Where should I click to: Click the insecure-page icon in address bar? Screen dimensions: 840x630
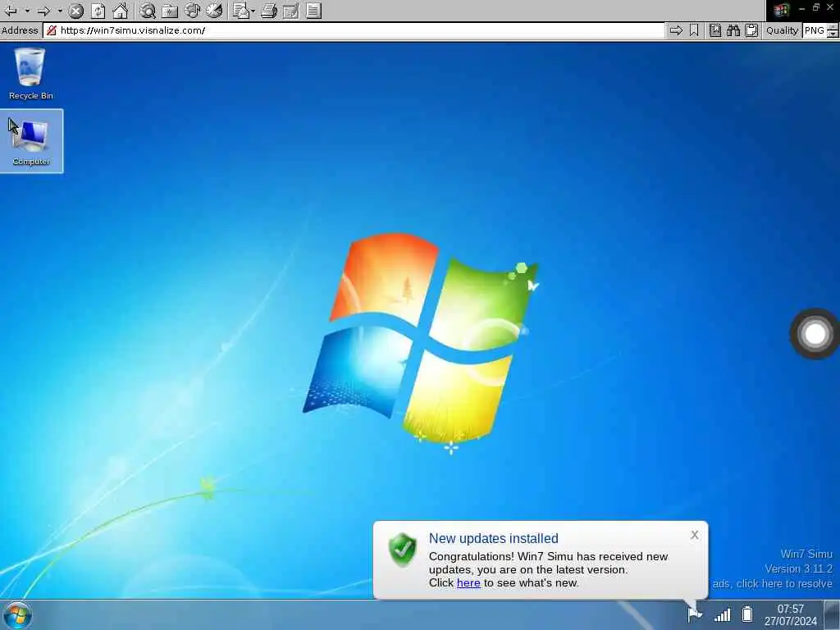(52, 30)
